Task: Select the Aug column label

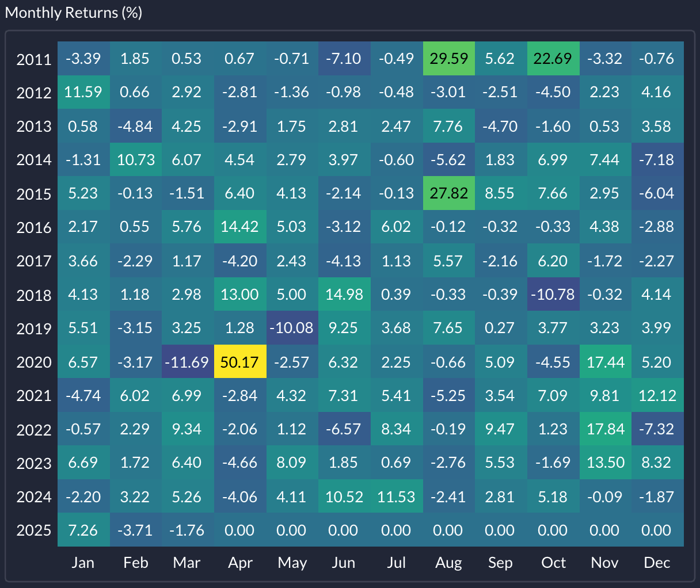Action: pos(448,563)
